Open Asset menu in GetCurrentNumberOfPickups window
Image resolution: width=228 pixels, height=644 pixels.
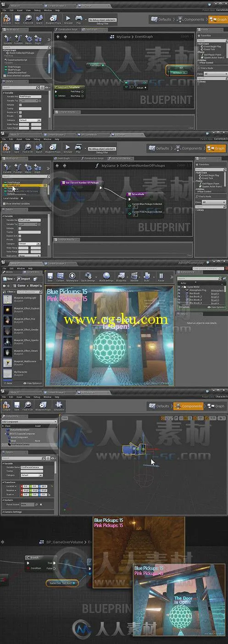click(19, 139)
